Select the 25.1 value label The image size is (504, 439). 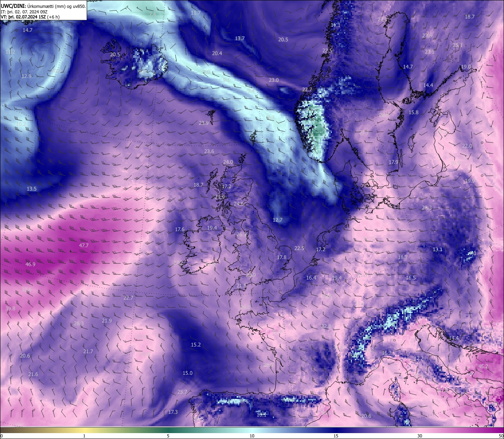[x=458, y=45]
